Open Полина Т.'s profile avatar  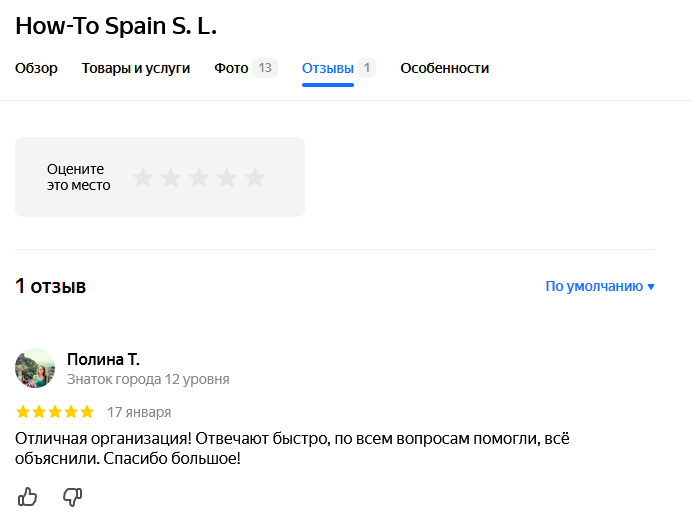coord(35,368)
